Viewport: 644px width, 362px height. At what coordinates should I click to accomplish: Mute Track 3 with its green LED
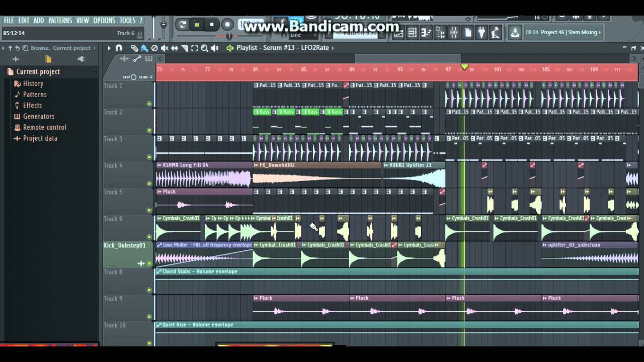pos(149,157)
